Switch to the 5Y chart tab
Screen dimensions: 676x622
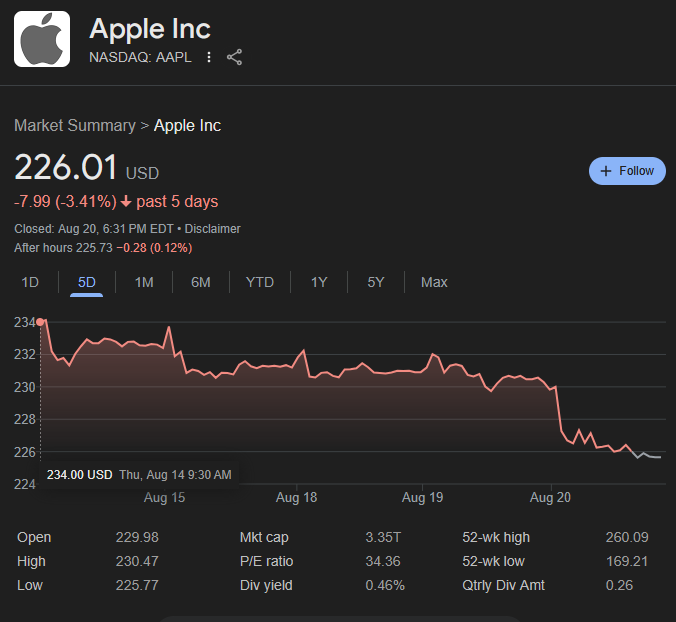[376, 283]
